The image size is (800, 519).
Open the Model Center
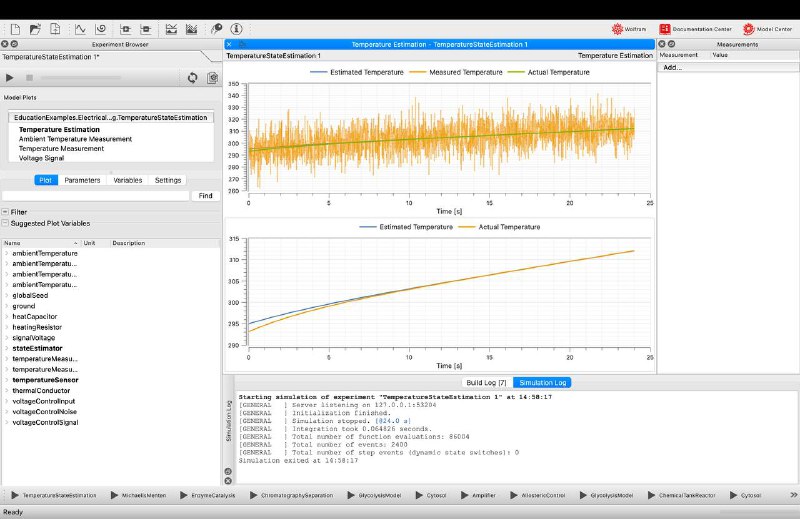pyautogui.click(x=767, y=29)
